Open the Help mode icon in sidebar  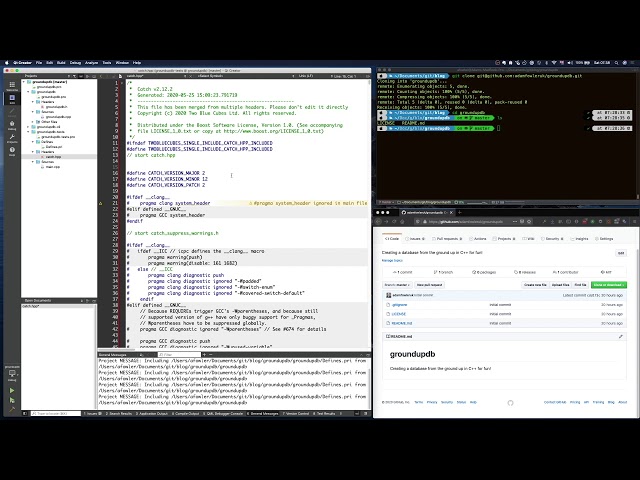pyautogui.click(x=12, y=151)
